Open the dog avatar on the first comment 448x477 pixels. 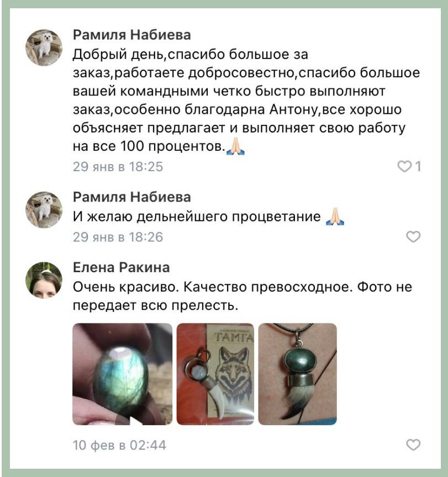point(44,48)
